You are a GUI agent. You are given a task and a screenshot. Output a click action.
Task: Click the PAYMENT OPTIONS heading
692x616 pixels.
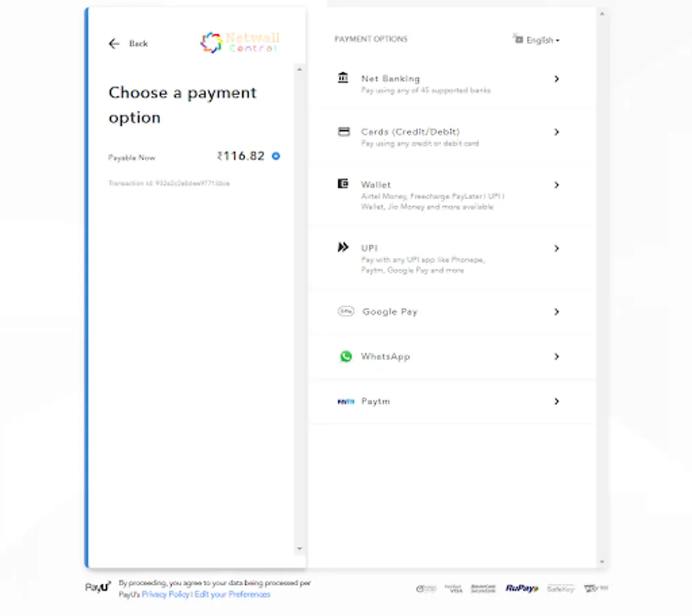click(x=371, y=39)
